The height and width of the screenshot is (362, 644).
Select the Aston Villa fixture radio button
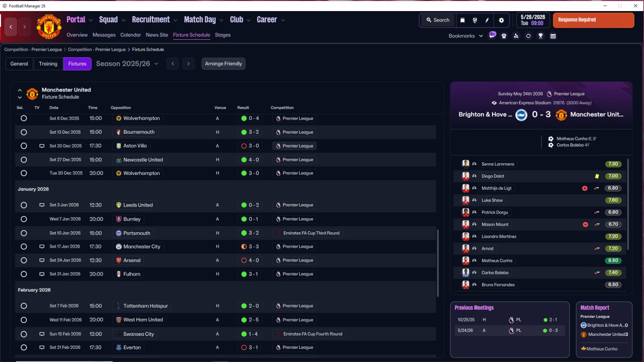(24, 146)
